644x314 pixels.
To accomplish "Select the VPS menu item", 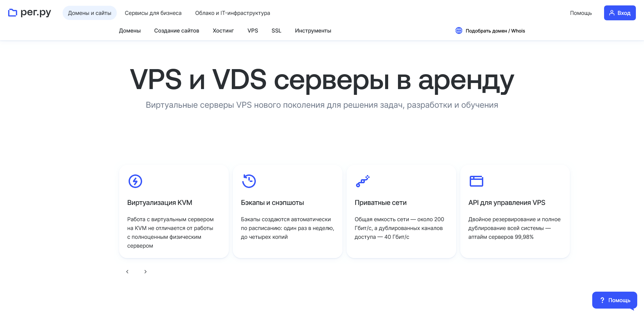I will 252,30.
